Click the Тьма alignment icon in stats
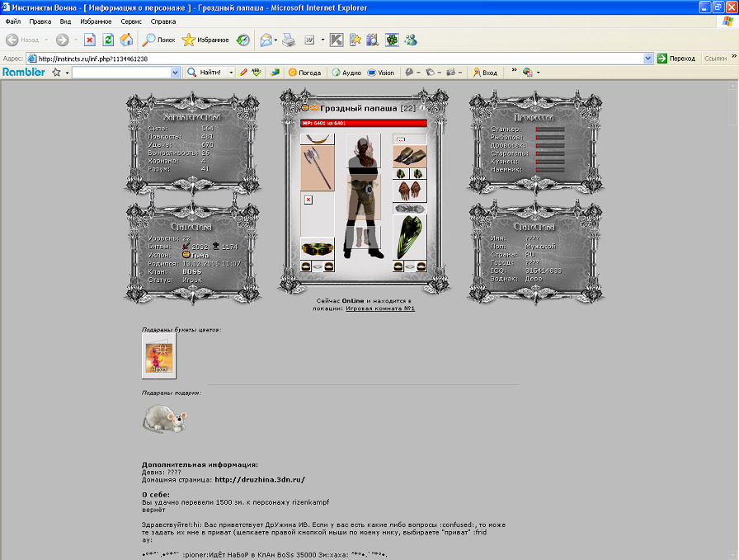 click(x=186, y=255)
